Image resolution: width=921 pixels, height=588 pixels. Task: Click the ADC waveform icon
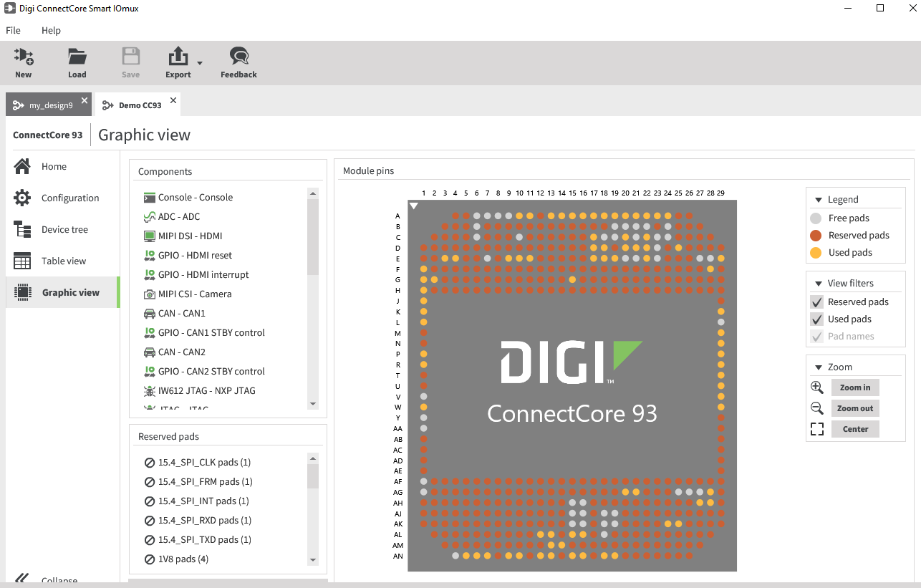tap(150, 216)
